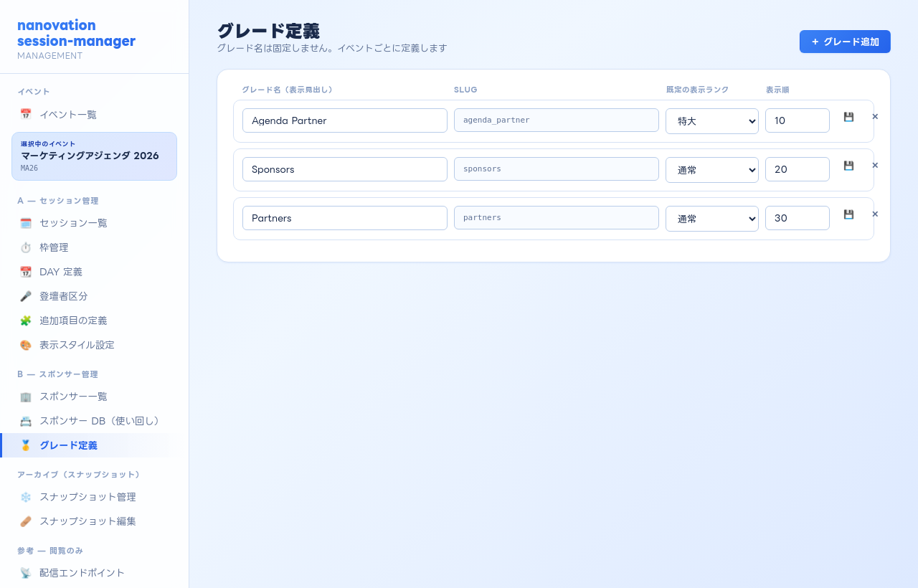Click the グレード名（表示見出し） column header
Screen dimensions: 918x588
click(x=287, y=90)
